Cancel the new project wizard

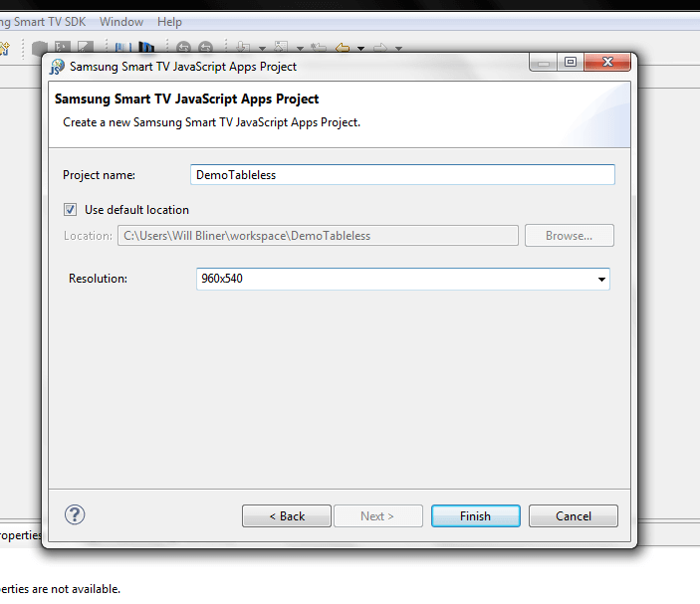pyautogui.click(x=574, y=516)
